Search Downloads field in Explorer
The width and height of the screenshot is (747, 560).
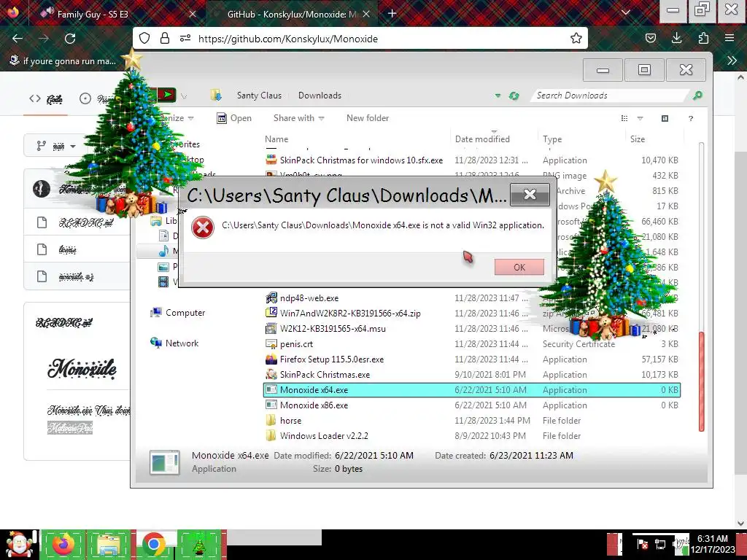[x=610, y=96]
